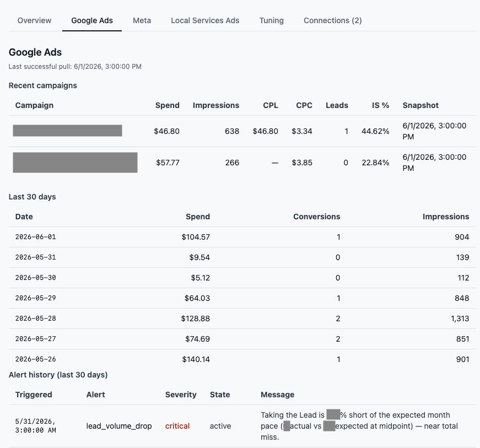480x448 pixels.
Task: Click the critical severity label
Action: (177, 426)
